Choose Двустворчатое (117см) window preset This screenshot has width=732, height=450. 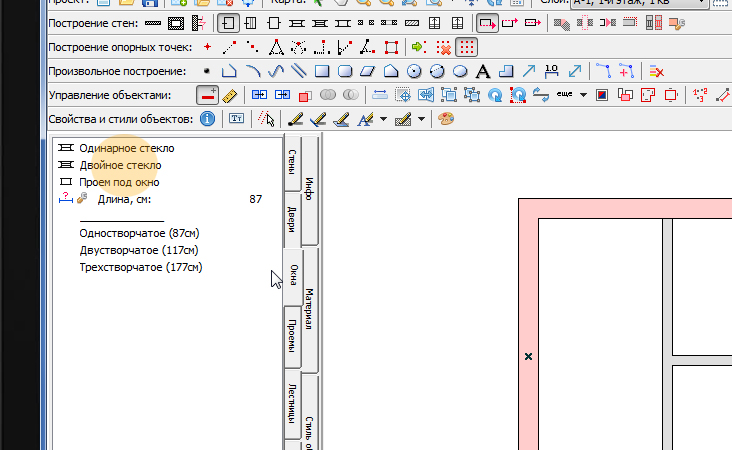(x=138, y=250)
